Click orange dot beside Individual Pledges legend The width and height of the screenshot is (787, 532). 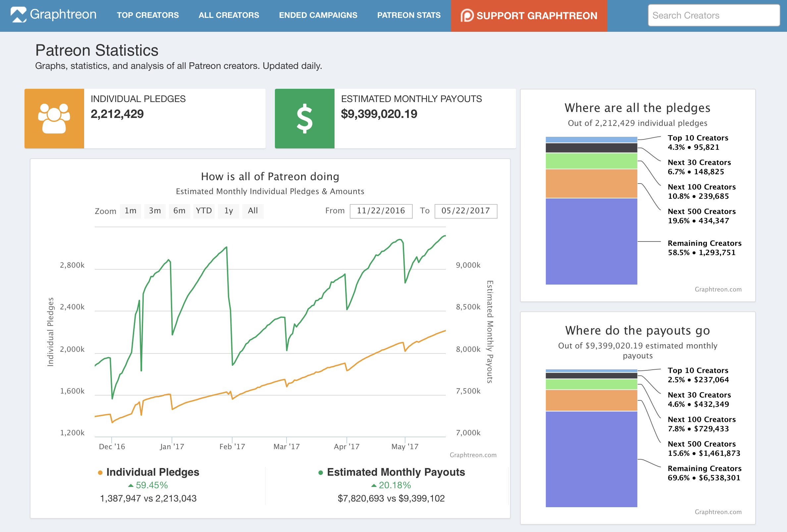pyautogui.click(x=100, y=472)
